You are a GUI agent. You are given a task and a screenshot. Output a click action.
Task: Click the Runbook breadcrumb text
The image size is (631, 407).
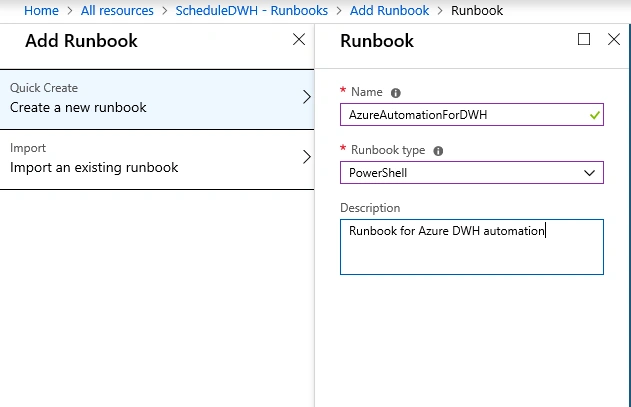coord(477,10)
